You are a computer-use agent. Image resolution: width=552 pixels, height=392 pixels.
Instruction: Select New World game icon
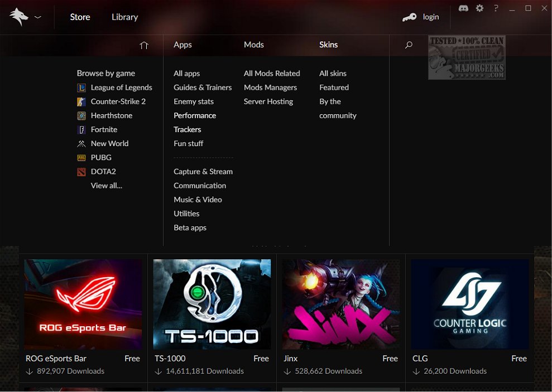(81, 143)
